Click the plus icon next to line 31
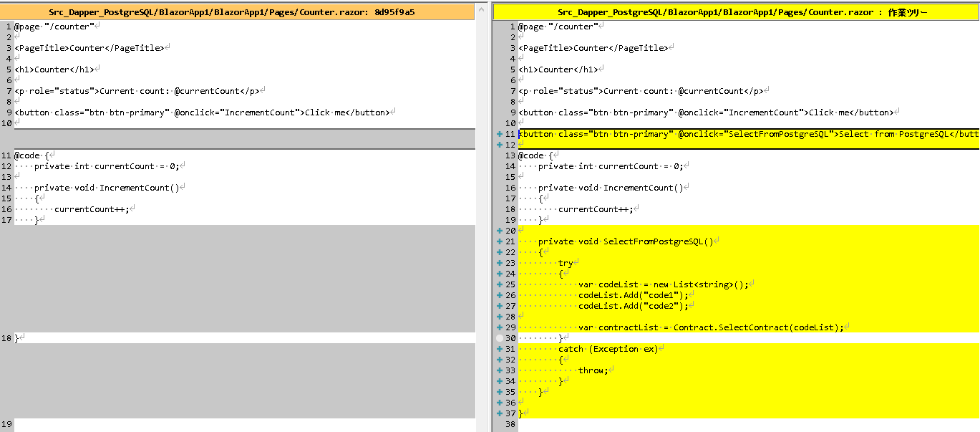Screen dimensions: 980x432 tap(498, 349)
